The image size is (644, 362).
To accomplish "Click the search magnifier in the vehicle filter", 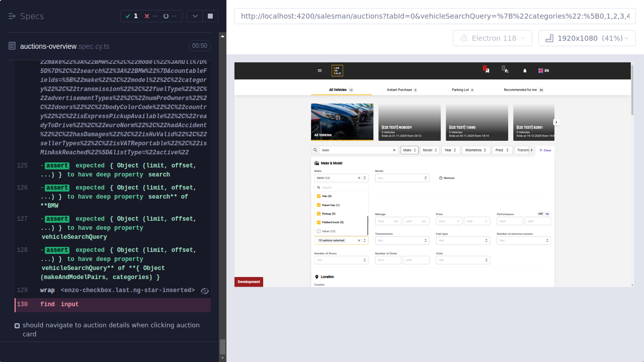I will [315, 149].
